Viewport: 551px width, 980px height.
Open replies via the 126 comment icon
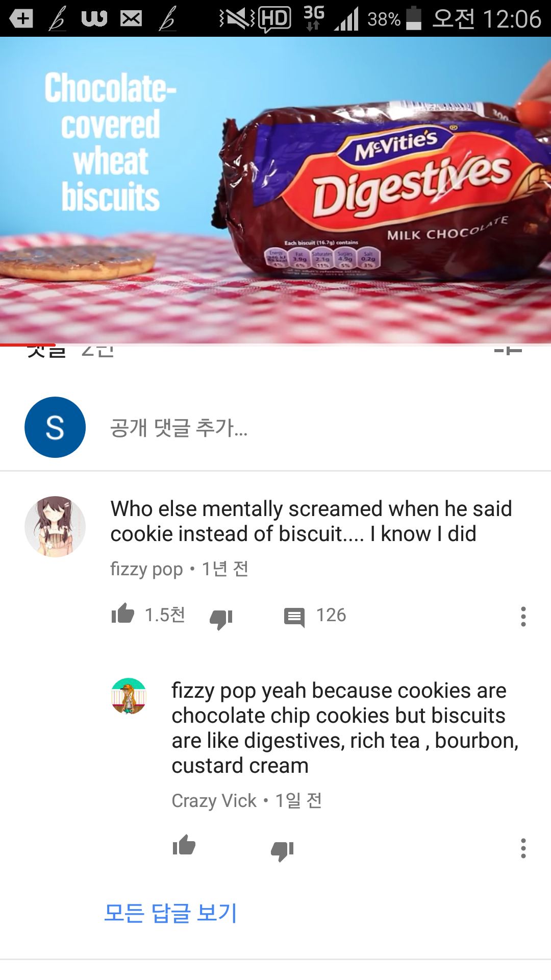[294, 617]
